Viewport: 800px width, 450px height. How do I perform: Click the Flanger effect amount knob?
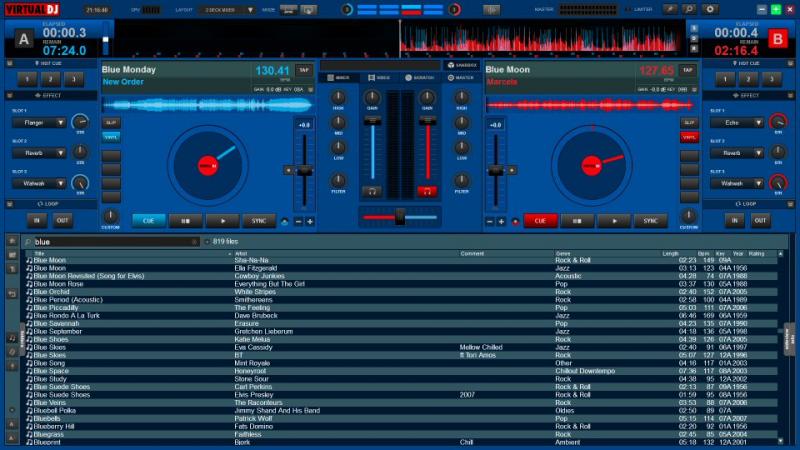coord(80,122)
